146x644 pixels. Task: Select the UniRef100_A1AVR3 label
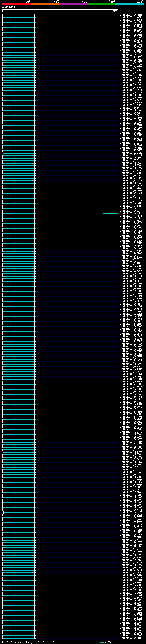tap(131, 105)
